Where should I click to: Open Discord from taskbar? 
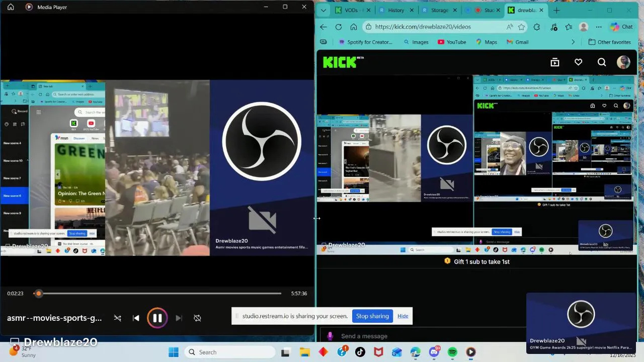click(x=434, y=352)
